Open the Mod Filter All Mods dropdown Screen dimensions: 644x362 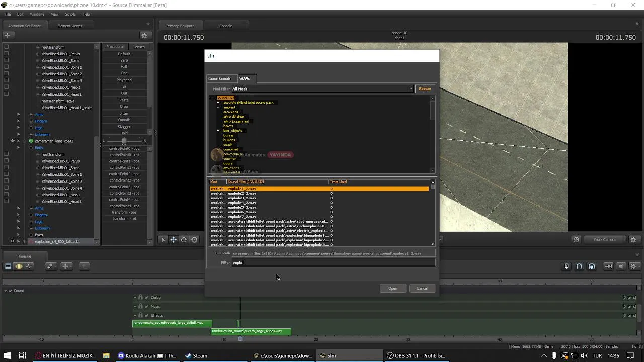point(322,89)
